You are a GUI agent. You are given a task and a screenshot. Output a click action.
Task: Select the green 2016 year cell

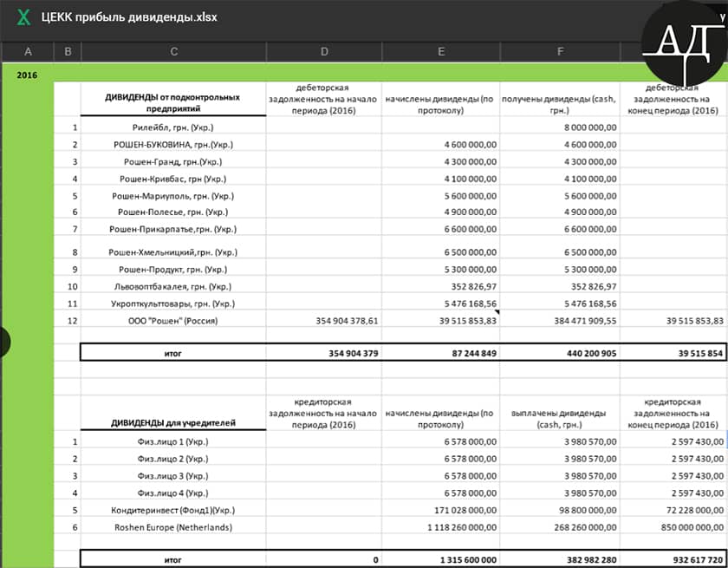(28, 75)
